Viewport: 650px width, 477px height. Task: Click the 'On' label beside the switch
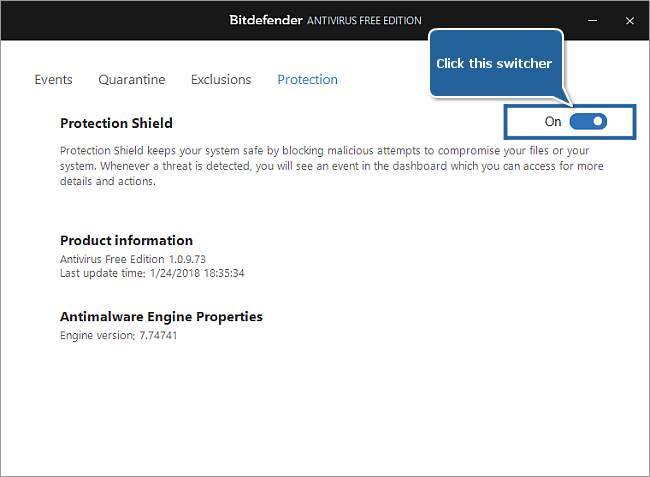pyautogui.click(x=553, y=121)
